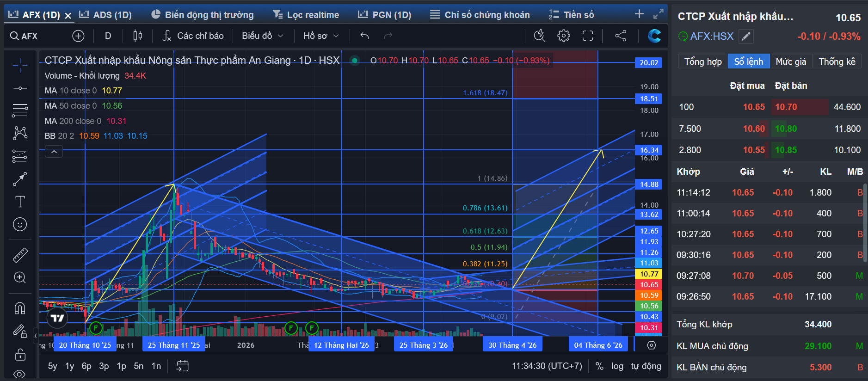Click the 20 Tháng 10 '25 date marker
This screenshot has height=381, width=868.
[85, 345]
